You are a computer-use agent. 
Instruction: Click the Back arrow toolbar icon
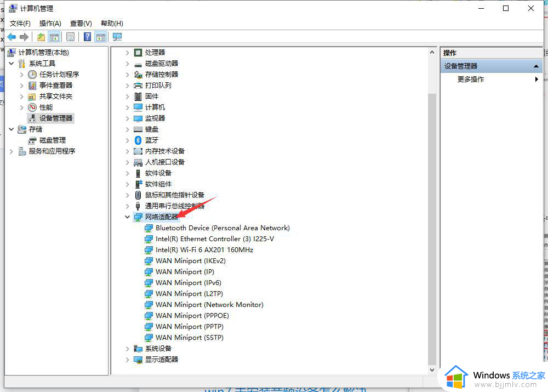(12, 37)
